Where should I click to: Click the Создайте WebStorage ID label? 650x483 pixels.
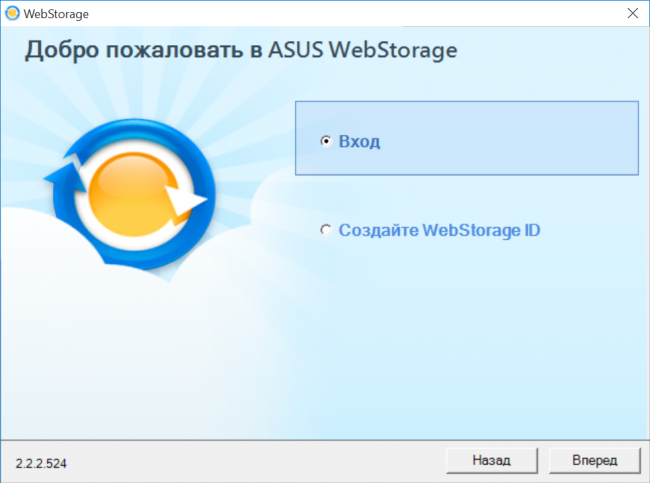[x=439, y=230]
